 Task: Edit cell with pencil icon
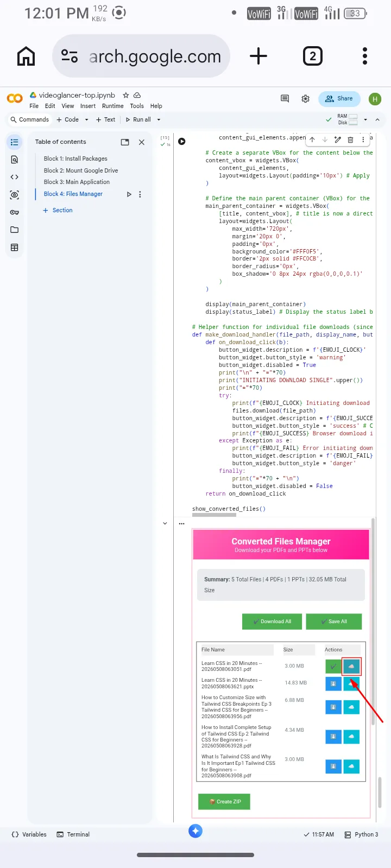338,140
